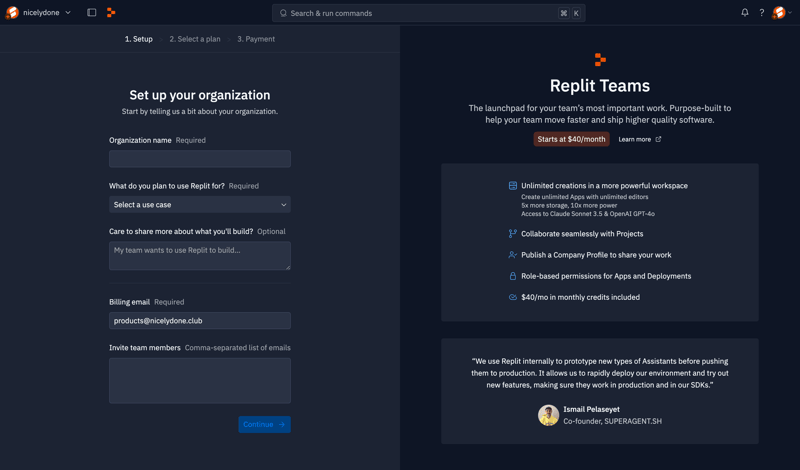The image size is (800, 470).
Task: Click the monthly credits cloud icon
Action: [513, 297]
